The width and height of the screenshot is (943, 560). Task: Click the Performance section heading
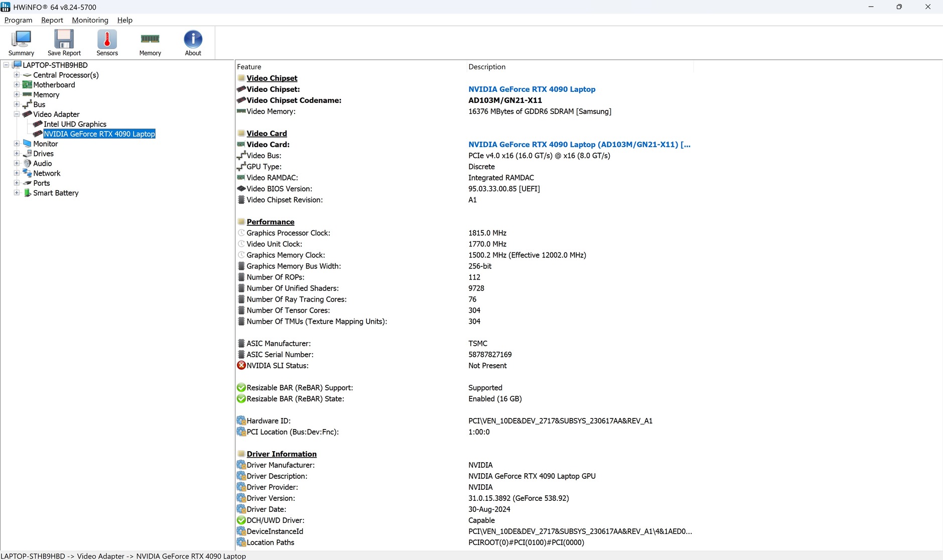point(271,222)
